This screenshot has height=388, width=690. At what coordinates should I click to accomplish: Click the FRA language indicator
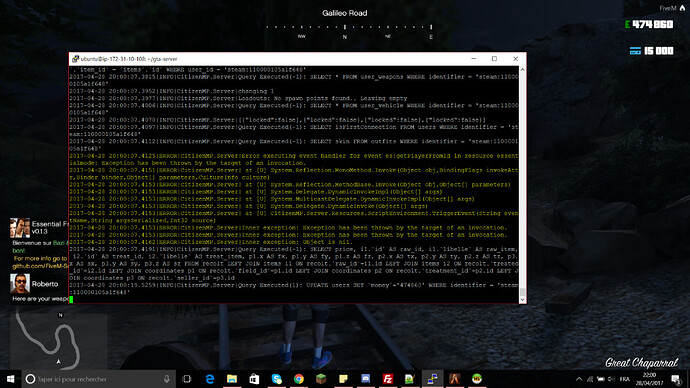624,379
